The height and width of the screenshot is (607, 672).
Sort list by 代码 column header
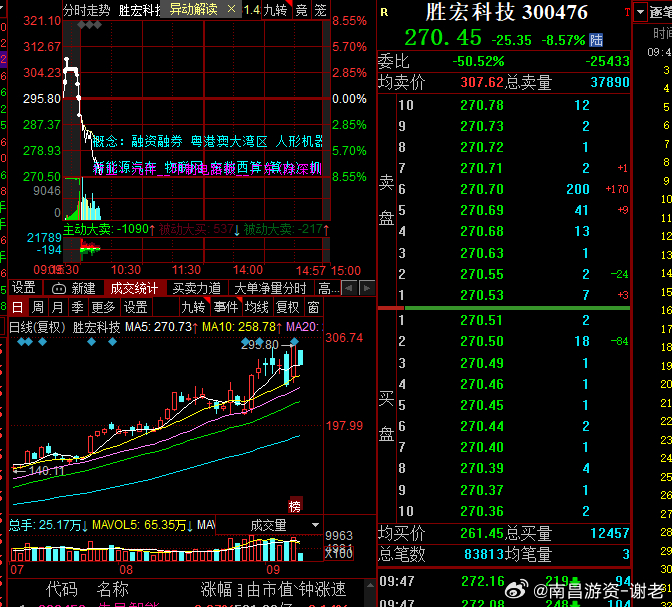click(x=62, y=590)
